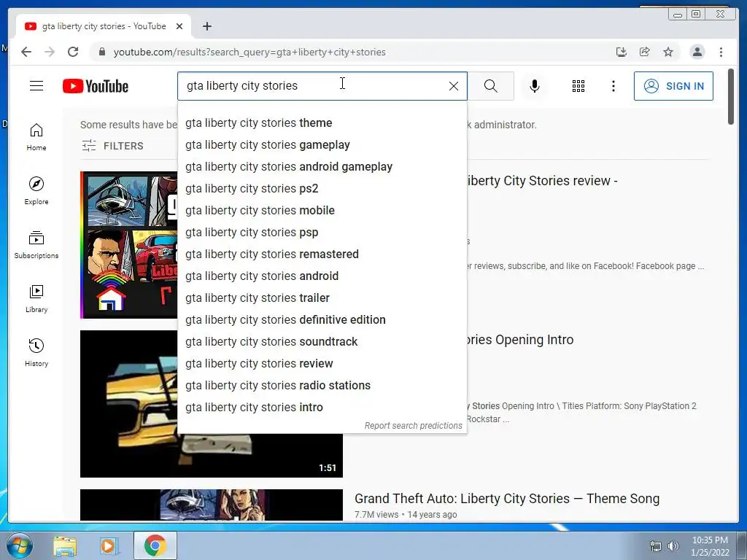Open Chrome's three-dot menu
747x560 pixels.
pyautogui.click(x=721, y=52)
